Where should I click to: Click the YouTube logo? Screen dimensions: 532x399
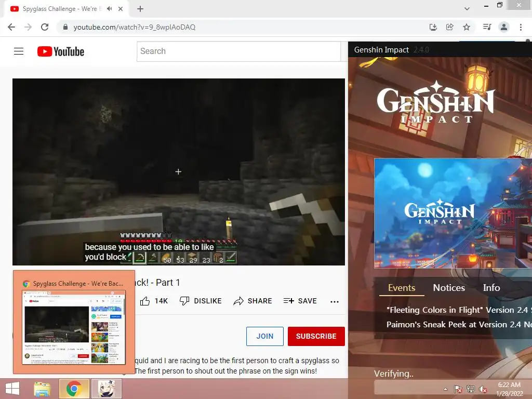[x=61, y=51]
